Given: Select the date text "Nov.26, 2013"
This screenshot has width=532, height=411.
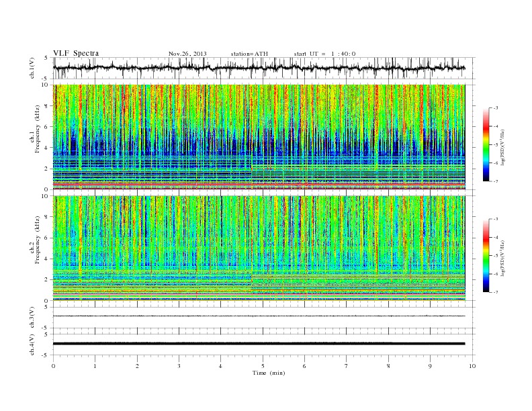Looking at the screenshot, I should 187,54.
